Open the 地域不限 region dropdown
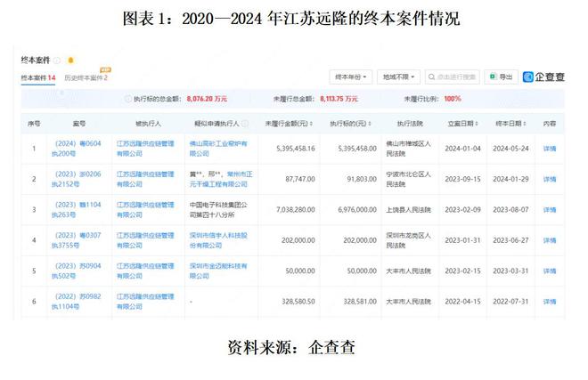 coord(398,77)
